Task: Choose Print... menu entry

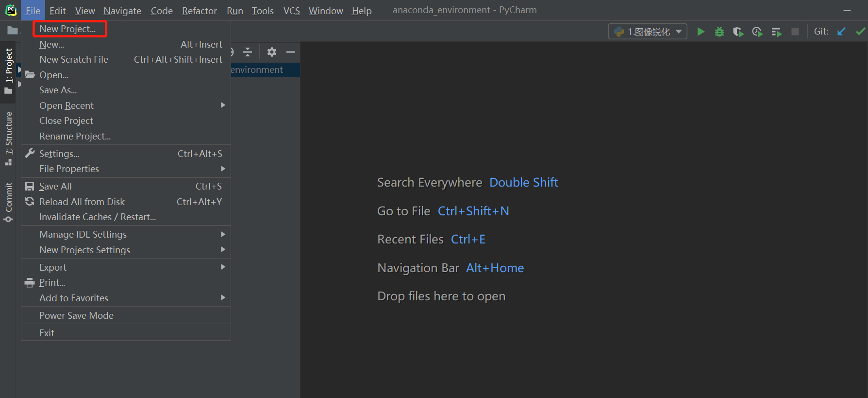Action: tap(126, 282)
